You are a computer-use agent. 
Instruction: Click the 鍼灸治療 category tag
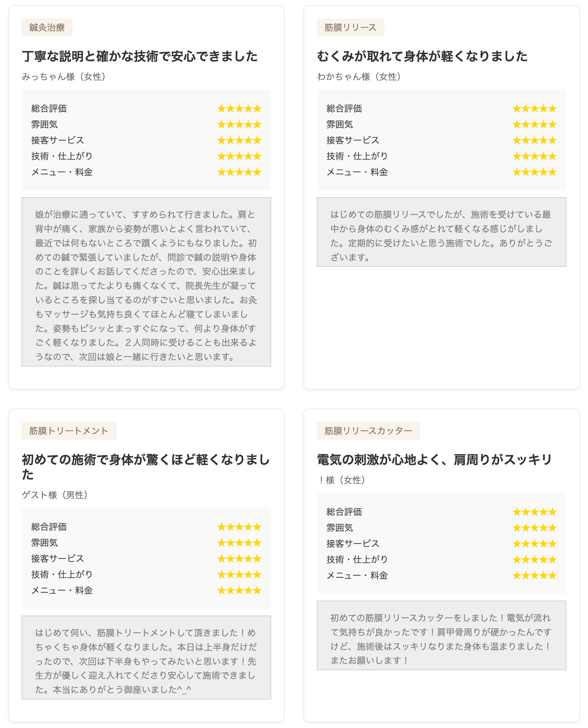pyautogui.click(x=47, y=27)
